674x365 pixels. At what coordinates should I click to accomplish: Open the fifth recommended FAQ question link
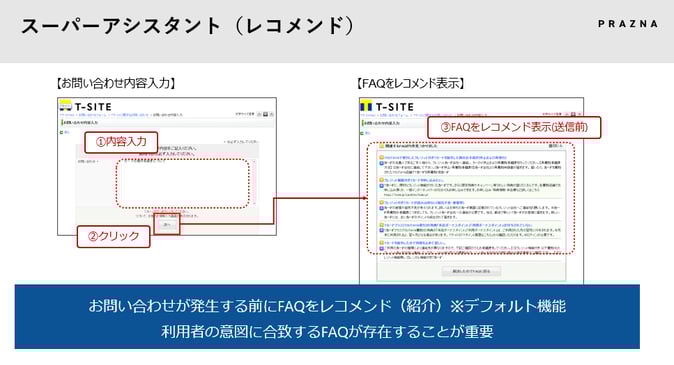(x=415, y=243)
